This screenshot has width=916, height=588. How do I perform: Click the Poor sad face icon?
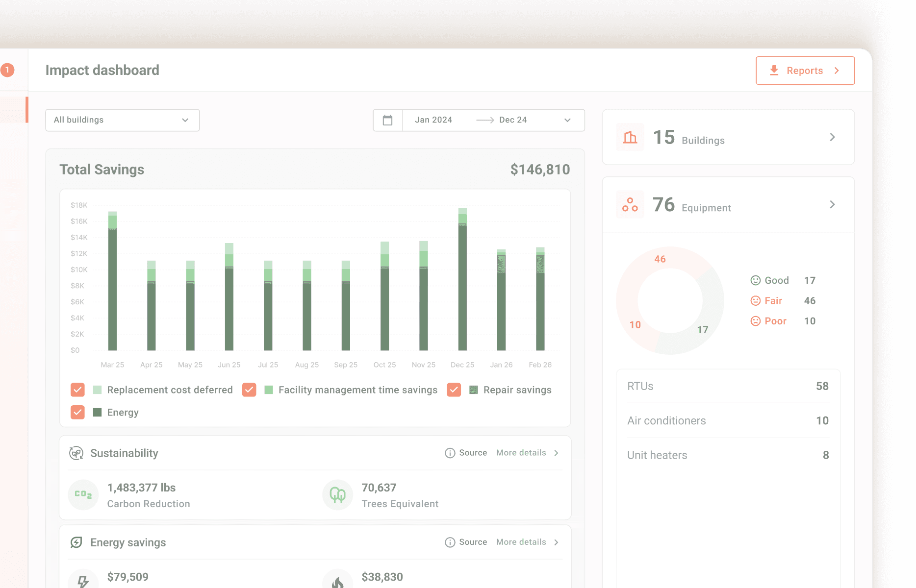point(756,321)
